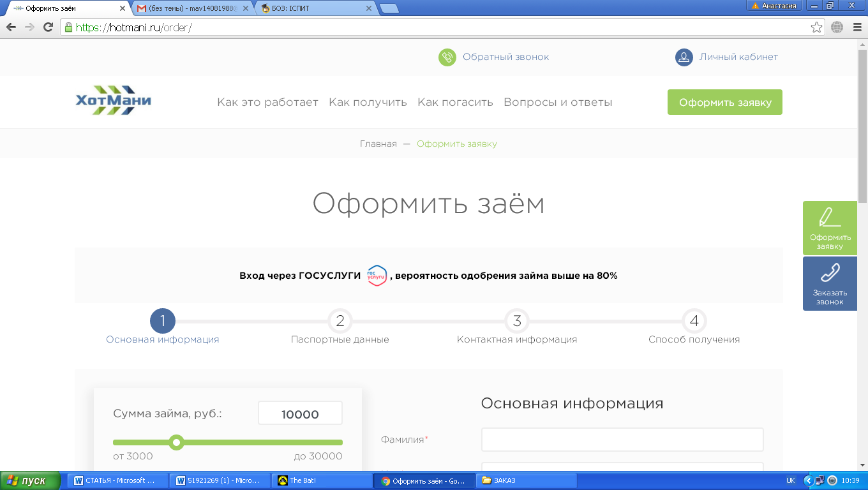Click the green Оформить заявку header button
Screen dimensions: 868x490
[725, 102]
